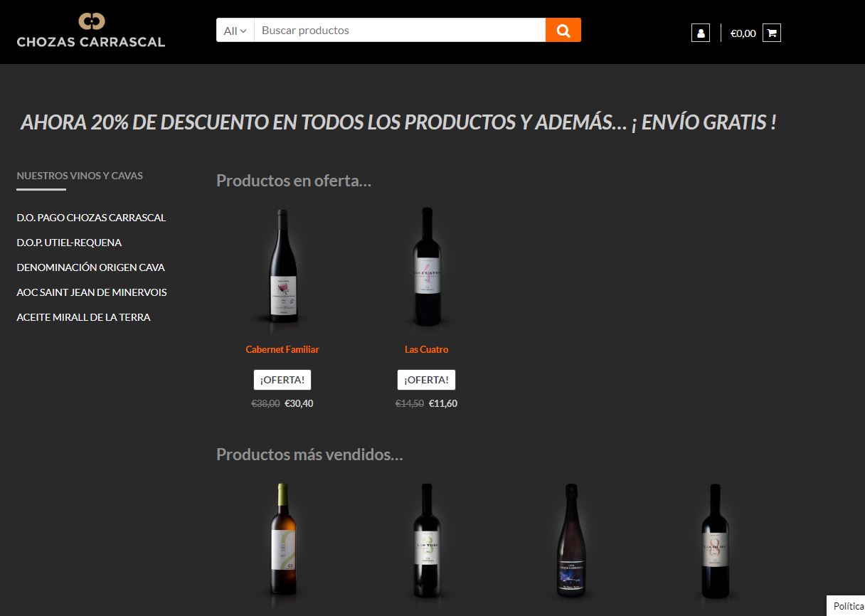Click the €0,00 cart total
This screenshot has height=616, width=865.
743,33
